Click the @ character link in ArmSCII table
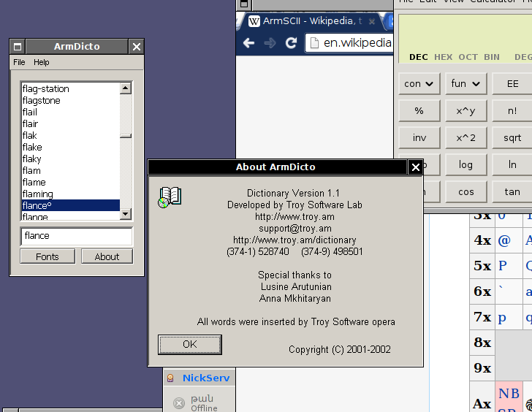The width and height of the screenshot is (532, 412). pos(504,240)
